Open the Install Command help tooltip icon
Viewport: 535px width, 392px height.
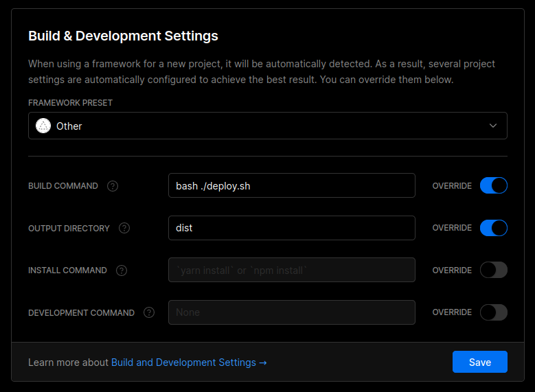(x=122, y=270)
